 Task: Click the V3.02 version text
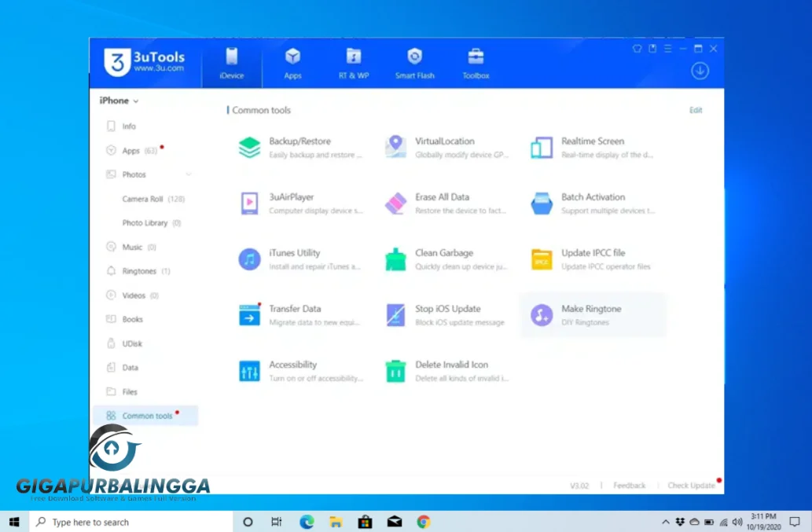click(x=579, y=486)
